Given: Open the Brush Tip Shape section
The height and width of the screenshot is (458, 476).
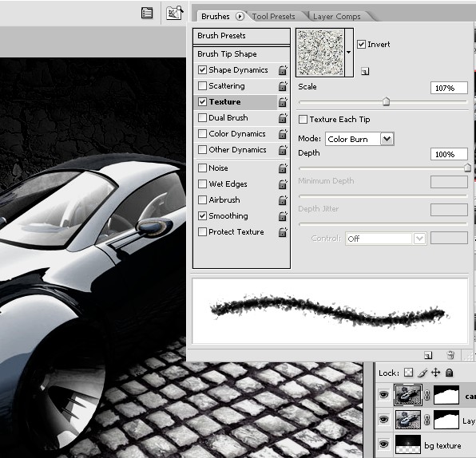Looking at the screenshot, I should pyautogui.click(x=241, y=54).
